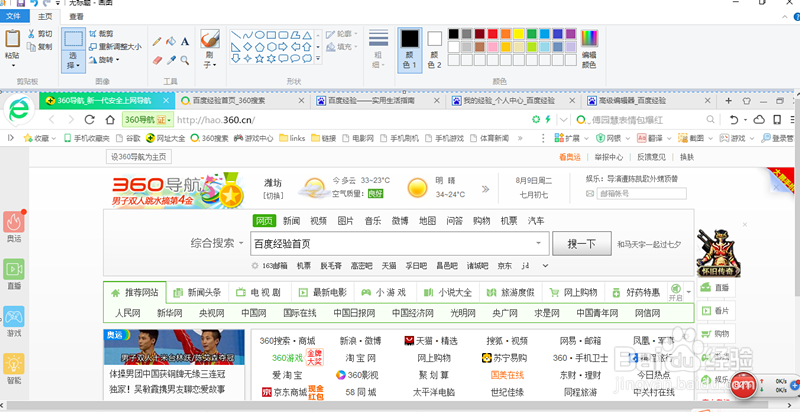Click the browser undo close-tab arrow icon

pyautogui.click(x=734, y=120)
